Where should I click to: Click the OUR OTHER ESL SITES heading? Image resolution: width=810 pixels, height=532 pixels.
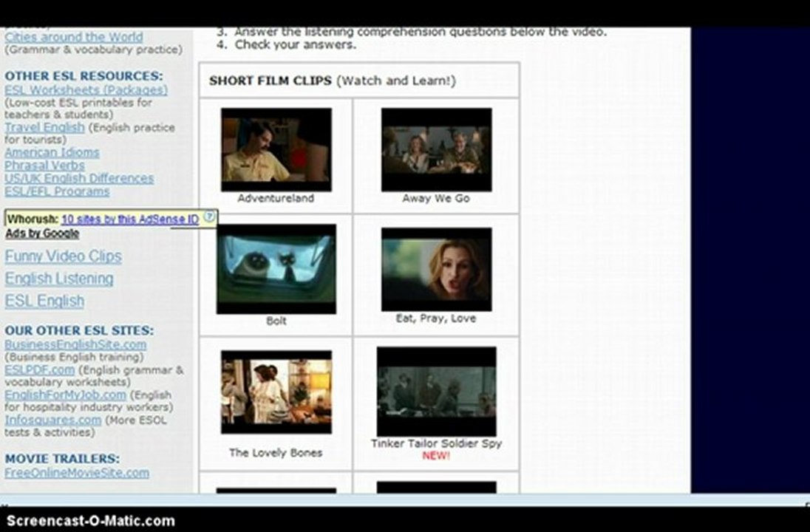(79, 330)
